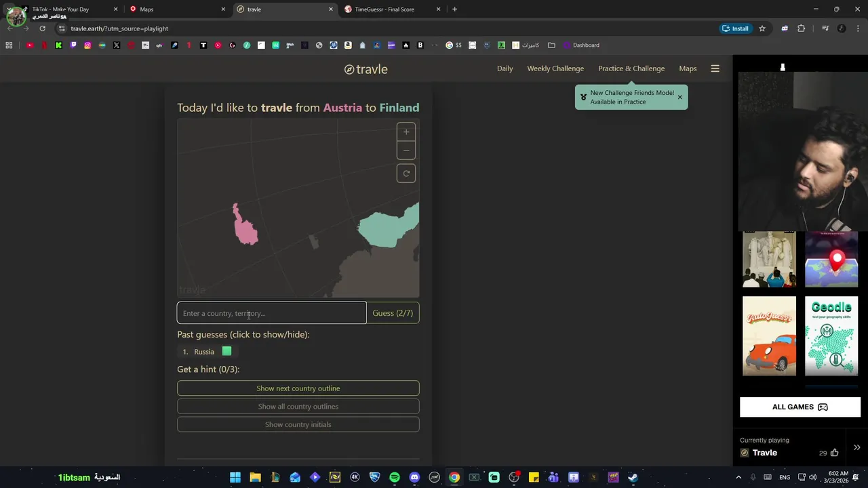Switch to the Maps browser tab

(176, 9)
